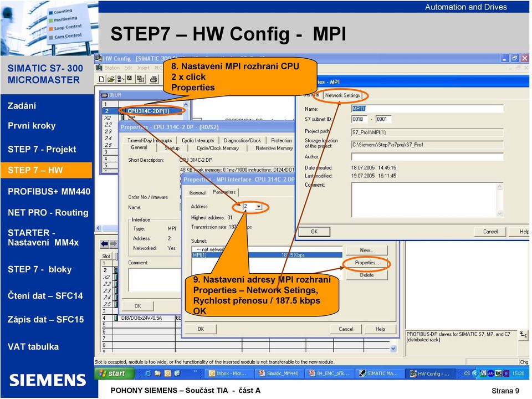
Task: Click the Outlook icon in quick launch
Action: [x=167, y=374]
